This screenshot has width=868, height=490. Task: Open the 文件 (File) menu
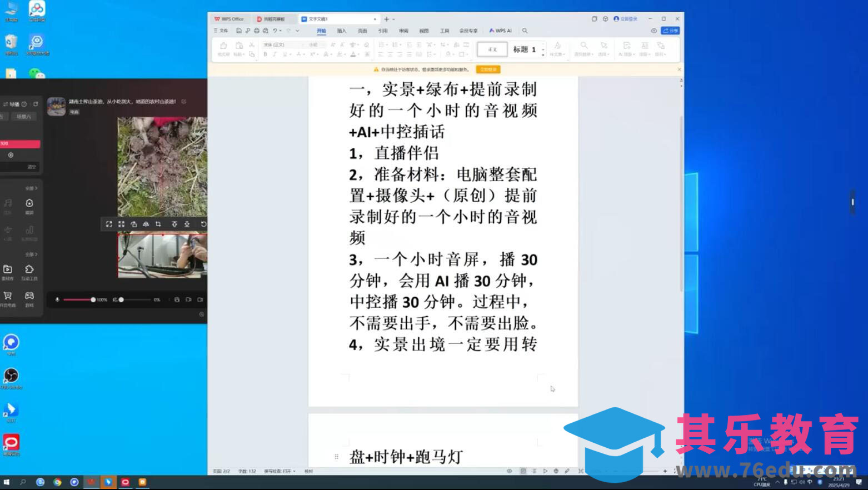tap(221, 31)
